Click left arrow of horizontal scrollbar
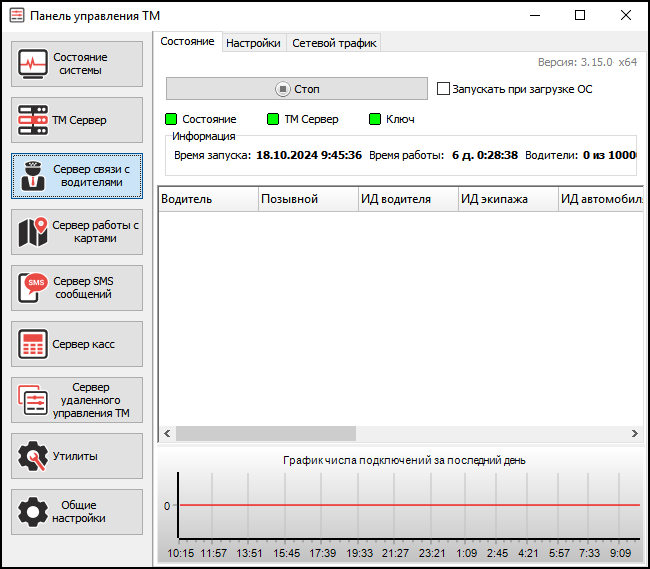Viewport: 650px width, 569px height. click(167, 434)
